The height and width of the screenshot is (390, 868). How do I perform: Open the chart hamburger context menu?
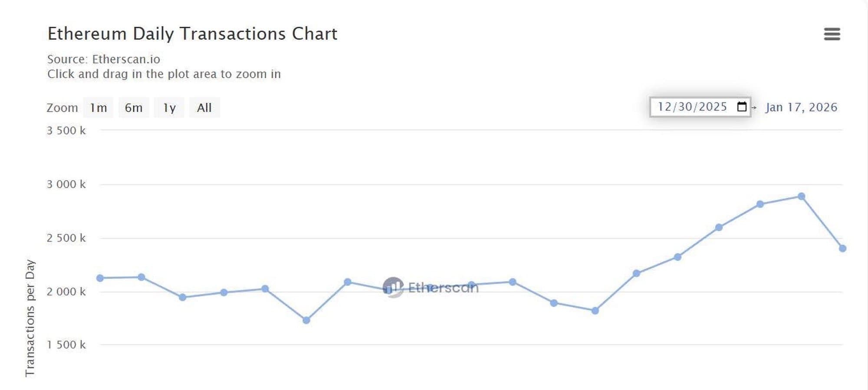[x=832, y=34]
